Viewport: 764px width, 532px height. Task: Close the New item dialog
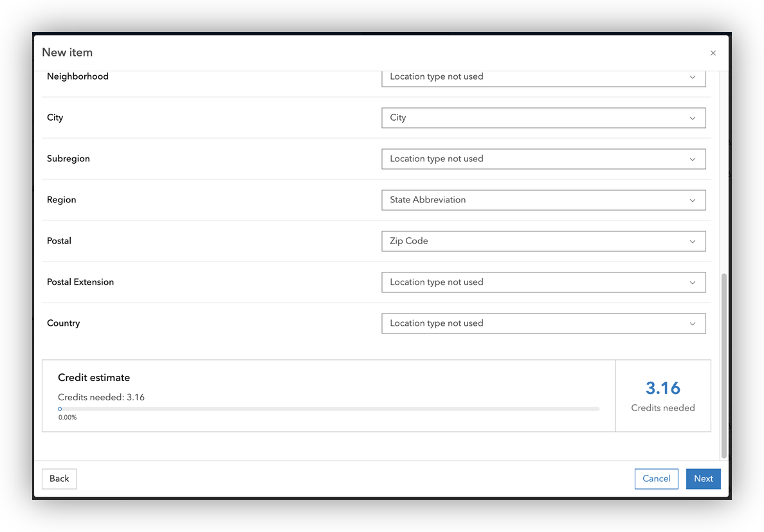713,53
